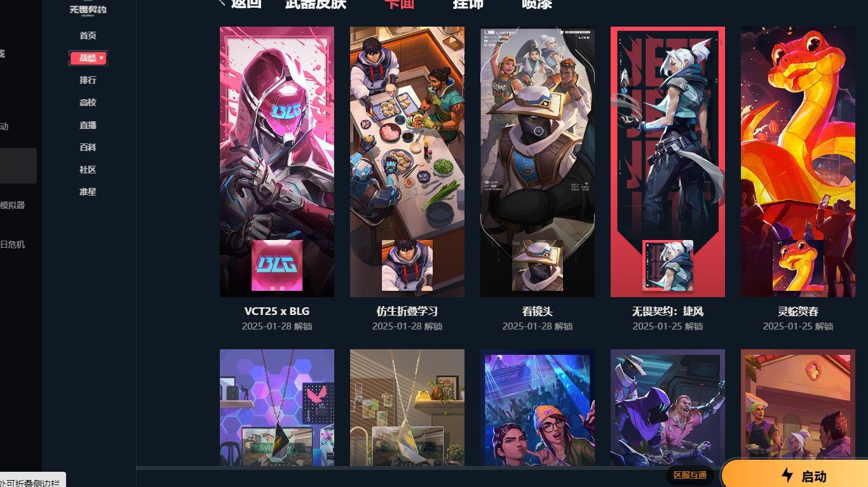This screenshot has height=487, width=868.
Task: Open 直播 in the sidebar menu
Action: (88, 125)
